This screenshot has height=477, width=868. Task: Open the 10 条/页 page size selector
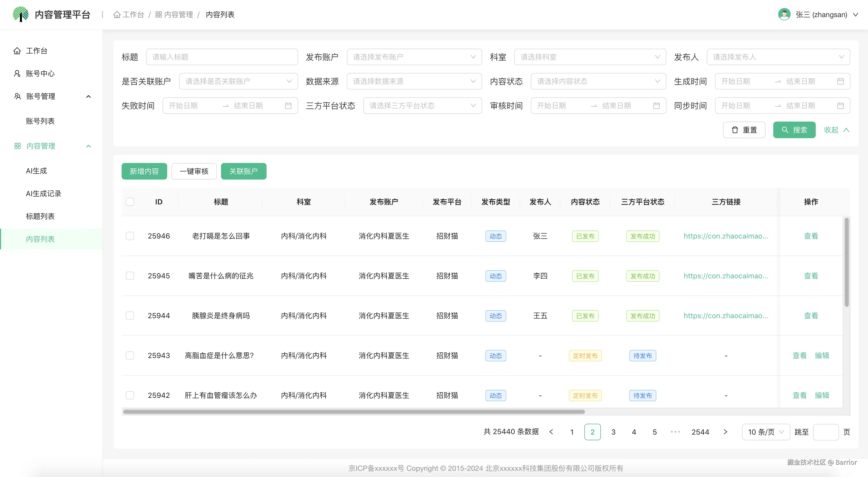point(766,432)
